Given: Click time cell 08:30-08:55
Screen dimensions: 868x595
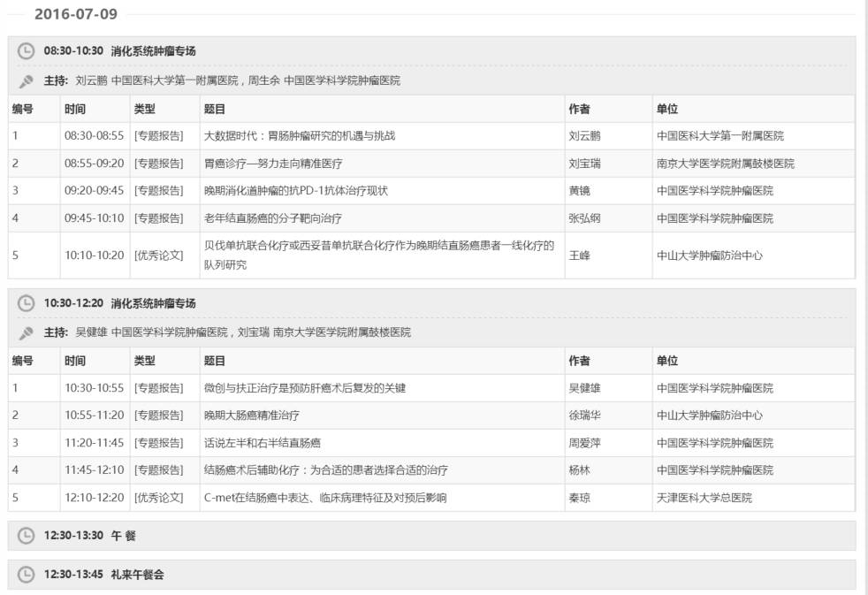Looking at the screenshot, I should pyautogui.click(x=94, y=135).
